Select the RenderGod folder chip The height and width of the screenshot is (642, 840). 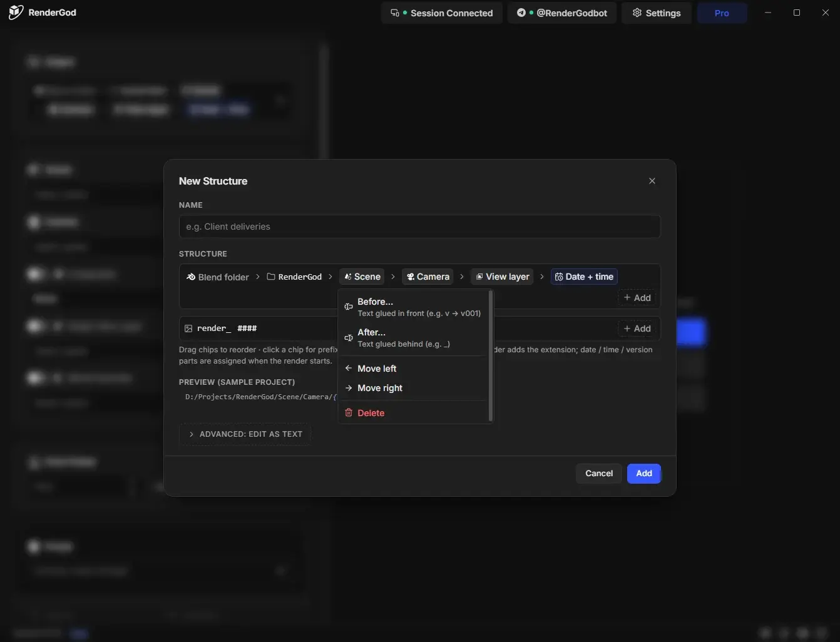coord(294,277)
